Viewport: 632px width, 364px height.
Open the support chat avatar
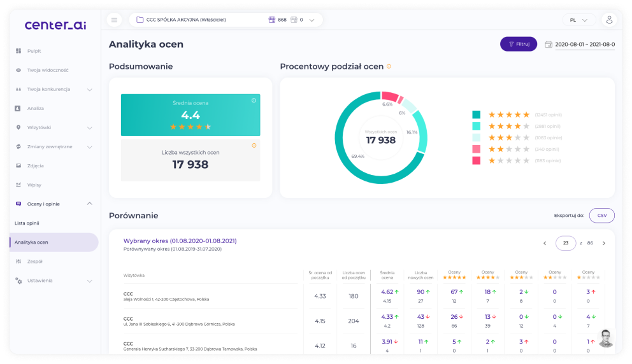point(605,338)
